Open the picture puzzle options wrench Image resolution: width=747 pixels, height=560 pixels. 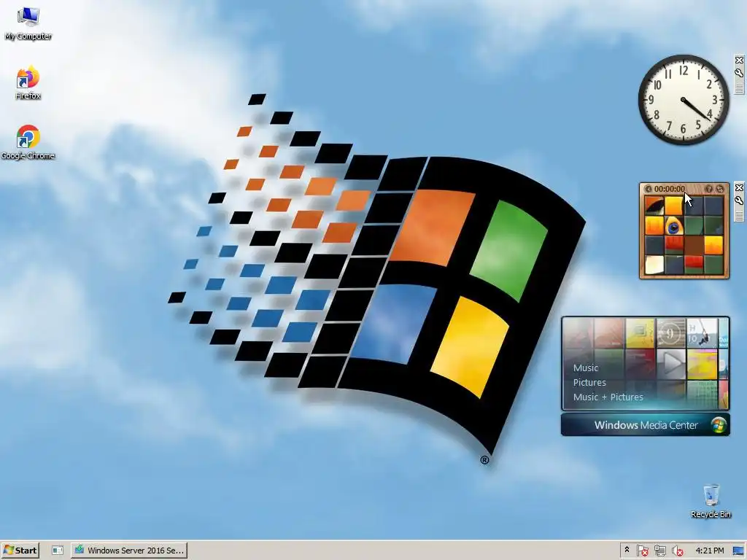739,201
